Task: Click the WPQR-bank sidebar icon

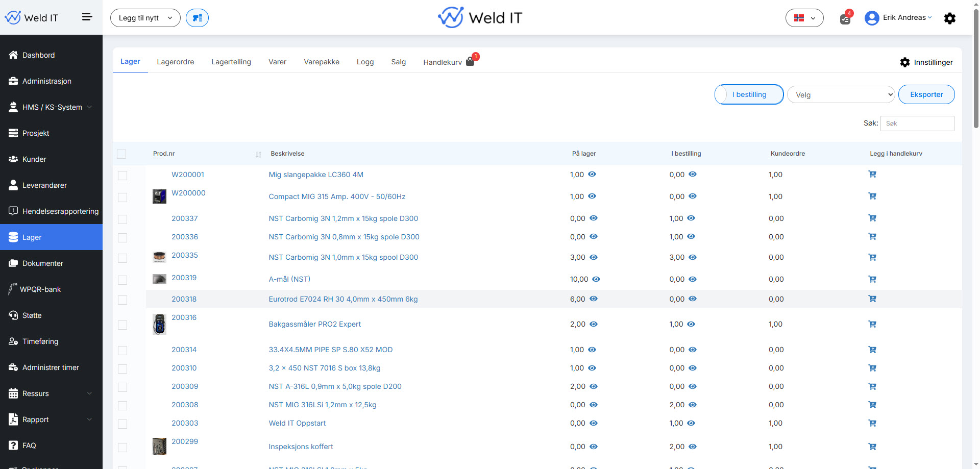Action: point(13,289)
